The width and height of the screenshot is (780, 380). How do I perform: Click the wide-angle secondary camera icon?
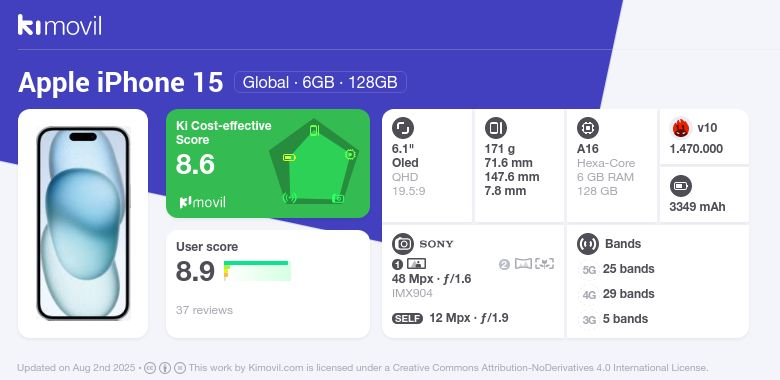pos(523,264)
